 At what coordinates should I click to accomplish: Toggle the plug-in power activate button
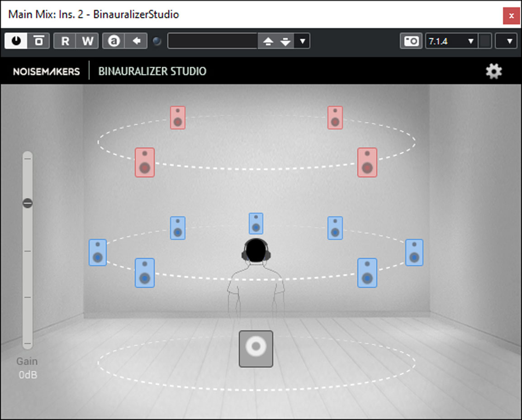click(16, 41)
